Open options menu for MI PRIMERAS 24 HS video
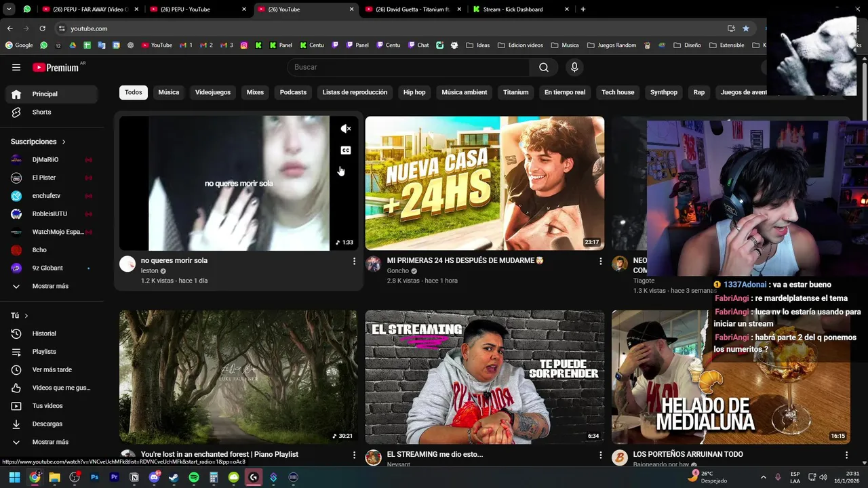Screen dimensions: 868x488 pos(600,261)
